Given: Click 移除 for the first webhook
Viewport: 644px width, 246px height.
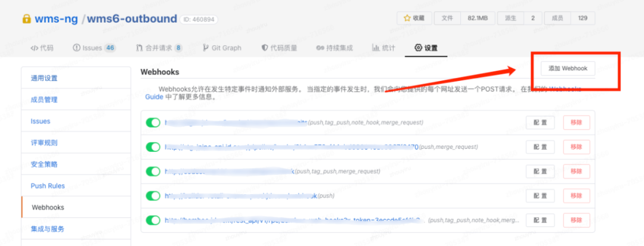Looking at the screenshot, I should (x=576, y=123).
